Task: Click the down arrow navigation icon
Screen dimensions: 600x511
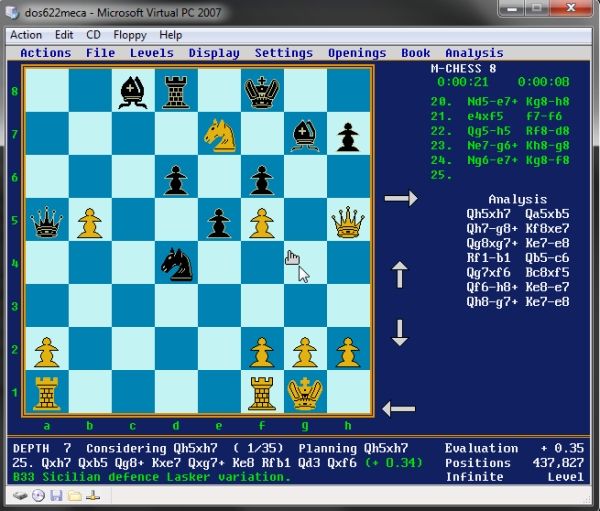Action: [x=399, y=333]
